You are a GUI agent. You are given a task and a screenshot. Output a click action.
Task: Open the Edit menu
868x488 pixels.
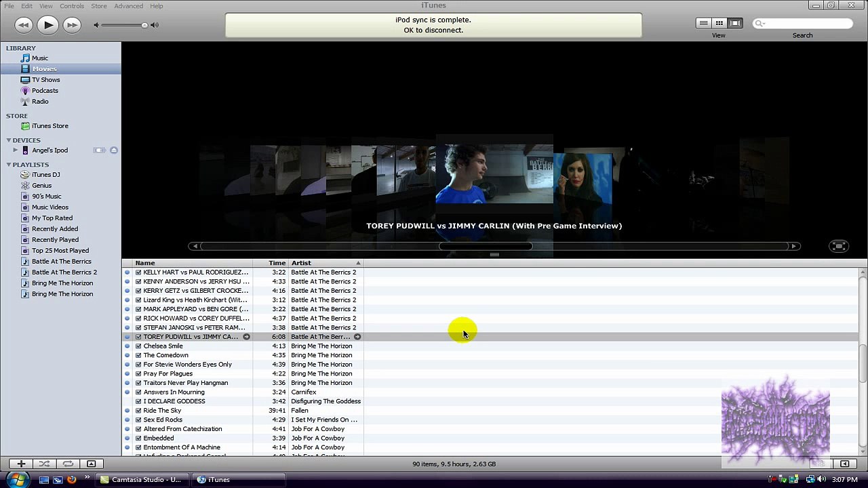coord(26,6)
